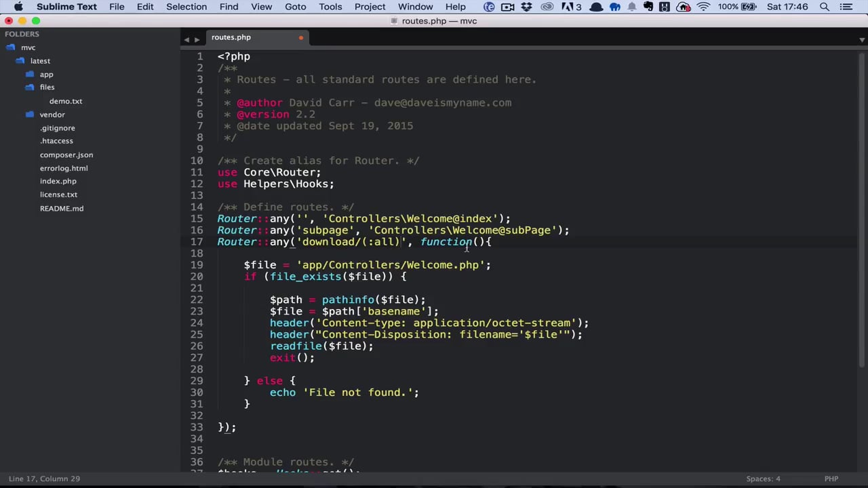
Task: Click the cloud icon with red badge
Action: [x=684, y=7]
